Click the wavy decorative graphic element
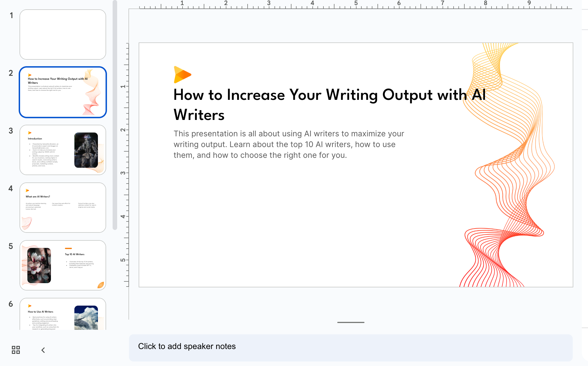The width and height of the screenshot is (588, 366). click(507, 164)
